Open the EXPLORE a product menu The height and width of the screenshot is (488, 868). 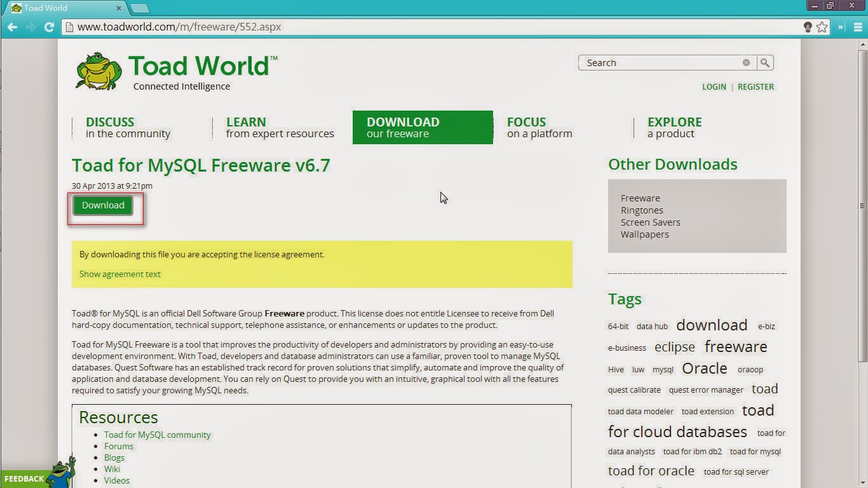(675, 128)
